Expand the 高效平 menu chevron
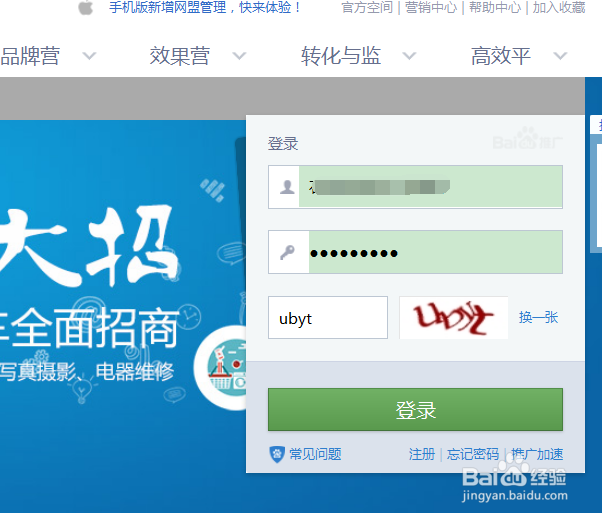Image resolution: width=602 pixels, height=517 pixels. [560, 56]
